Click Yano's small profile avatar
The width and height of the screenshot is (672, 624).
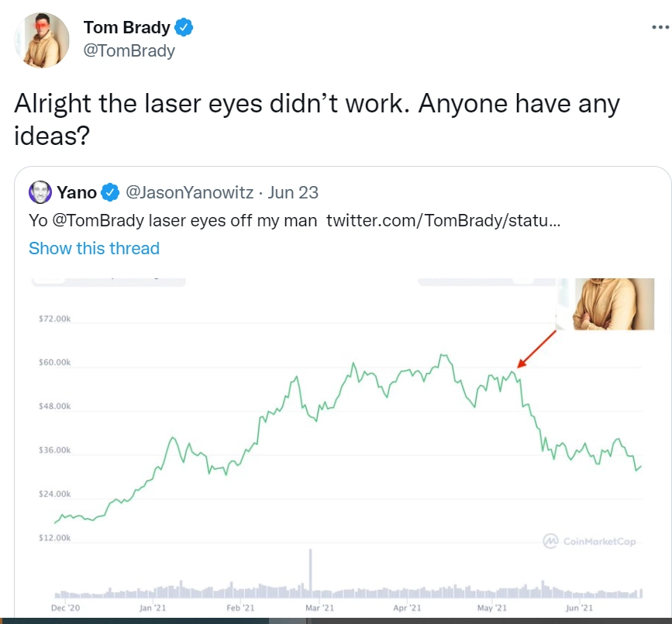point(40,192)
